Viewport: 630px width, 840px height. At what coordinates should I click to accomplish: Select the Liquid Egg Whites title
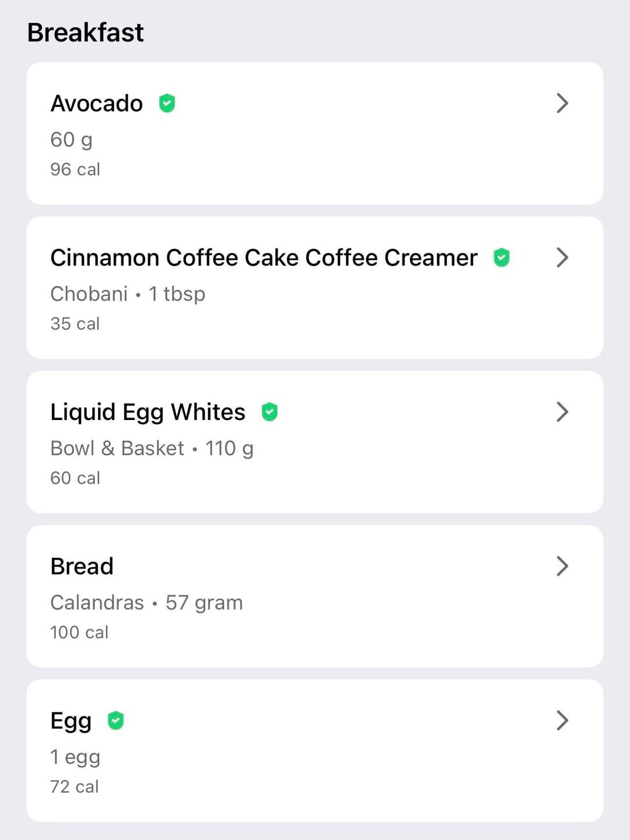pyautogui.click(x=148, y=412)
